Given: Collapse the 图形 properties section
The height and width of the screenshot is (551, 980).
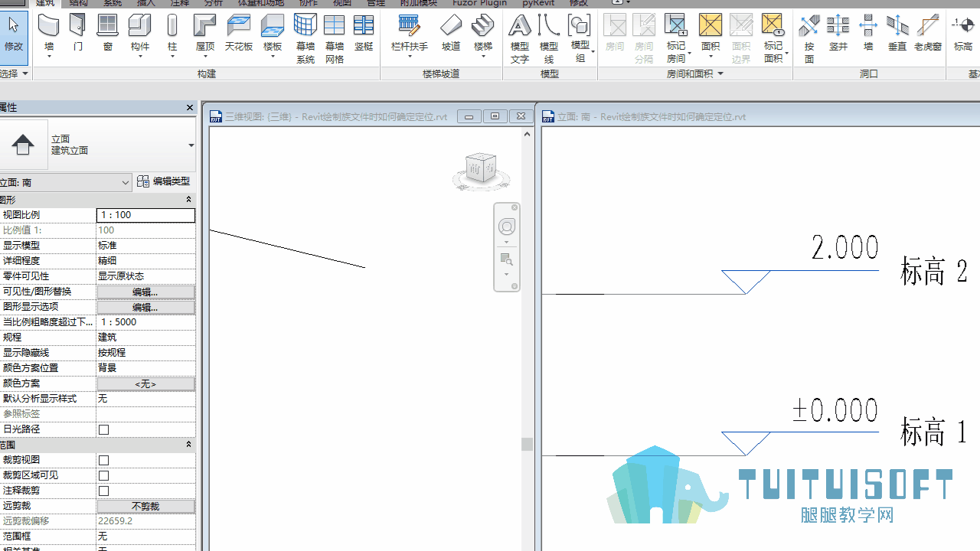Looking at the screenshot, I should [x=188, y=200].
